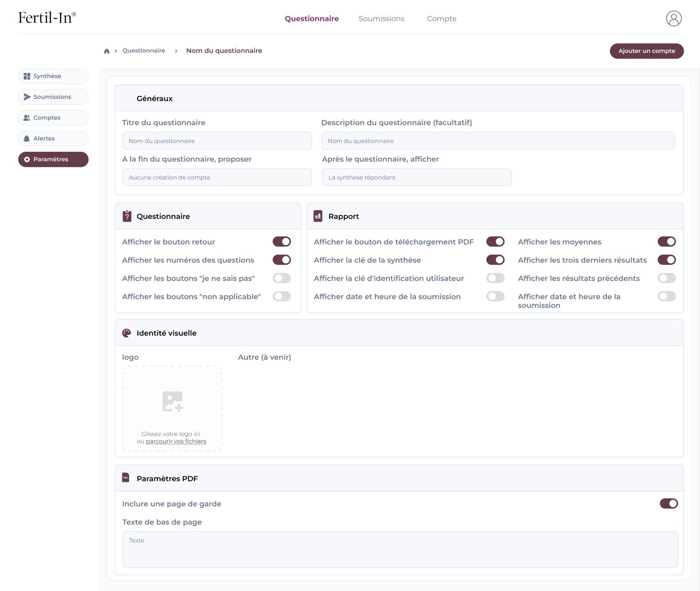Viewport: 700px width, 591px height.
Task: Click the "Description du questionnaire" input field
Action: [x=498, y=141]
